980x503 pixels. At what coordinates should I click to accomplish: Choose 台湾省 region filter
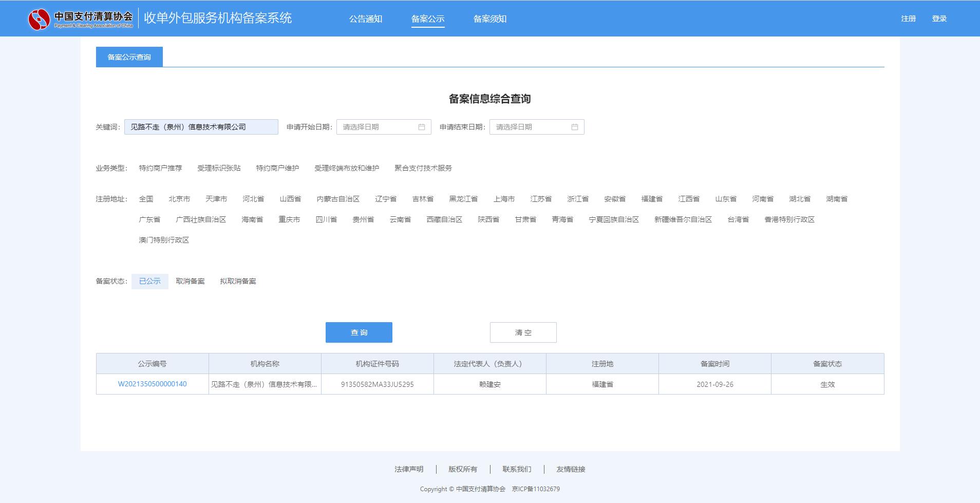tap(738, 219)
